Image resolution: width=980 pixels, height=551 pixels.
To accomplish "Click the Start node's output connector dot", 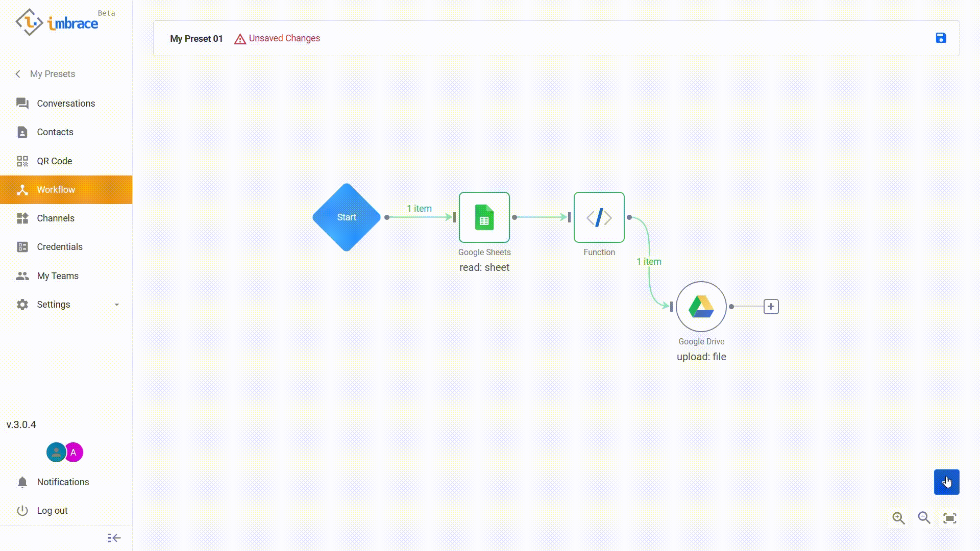I will coord(387,217).
